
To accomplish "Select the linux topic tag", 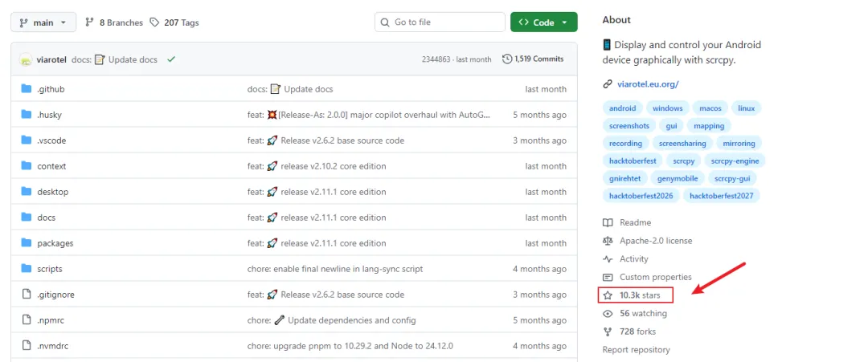I will [746, 108].
